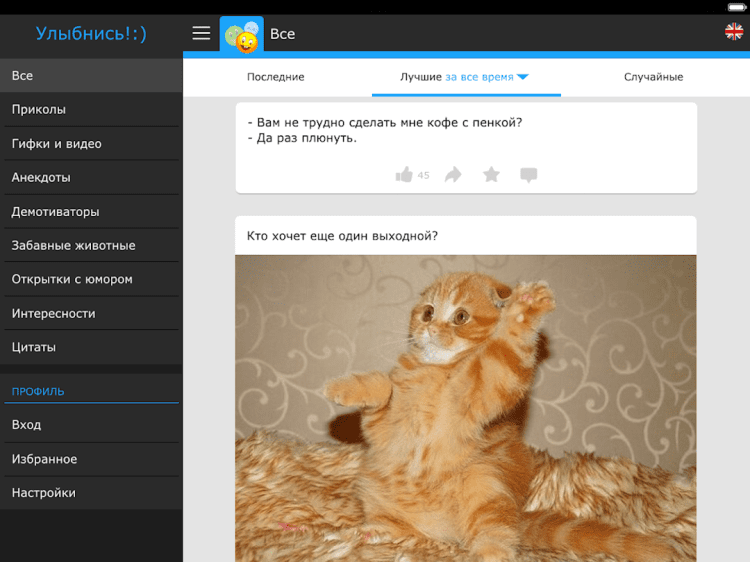Screen dimensions: 750x562
Task: Tap the smiley app logo icon
Action: (x=241, y=34)
